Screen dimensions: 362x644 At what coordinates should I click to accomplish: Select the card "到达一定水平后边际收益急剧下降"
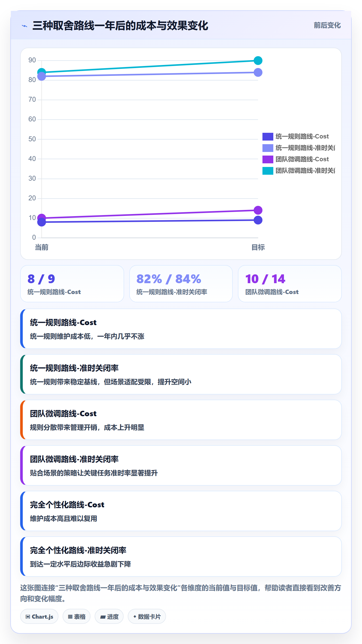181,557
